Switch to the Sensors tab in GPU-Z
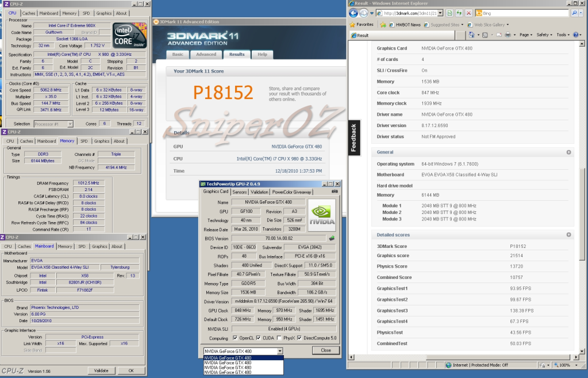This screenshot has height=378, width=588. (239, 192)
